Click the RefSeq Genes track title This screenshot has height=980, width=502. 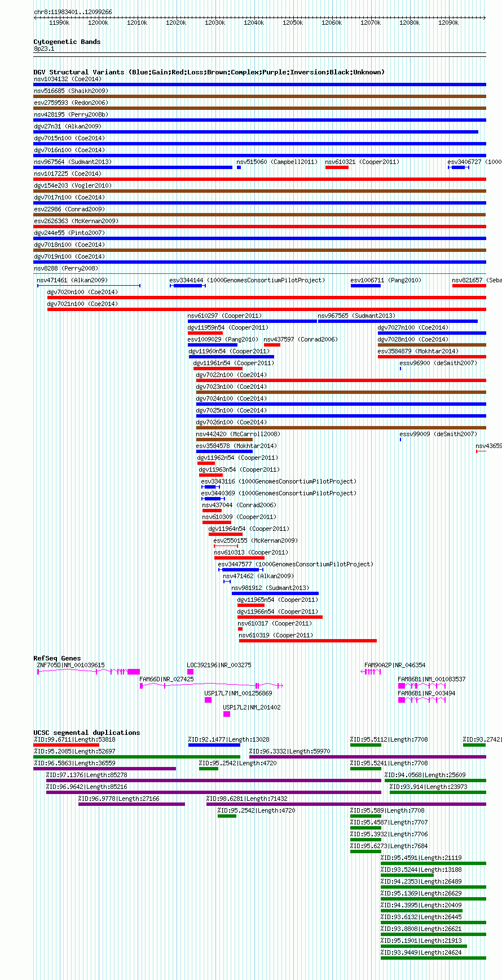click(57, 658)
